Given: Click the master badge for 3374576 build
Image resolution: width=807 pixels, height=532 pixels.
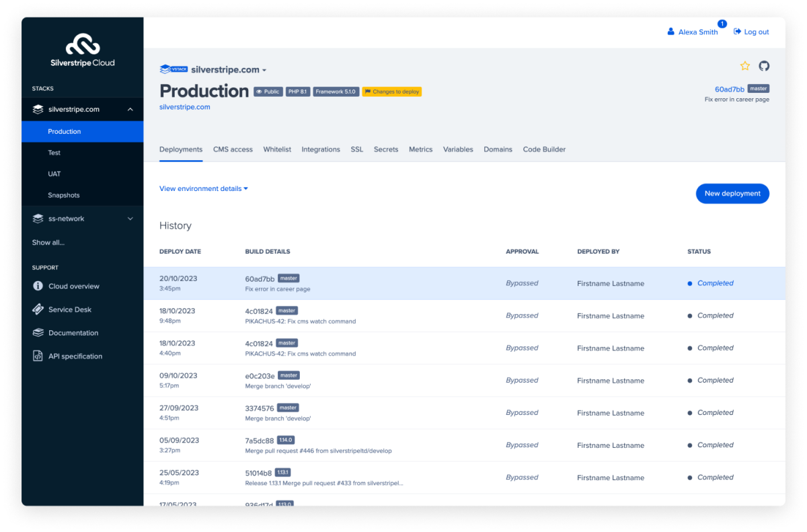Looking at the screenshot, I should click(x=288, y=408).
